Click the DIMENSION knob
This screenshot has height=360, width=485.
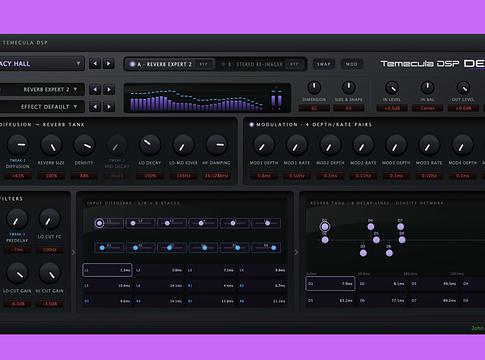pos(314,87)
